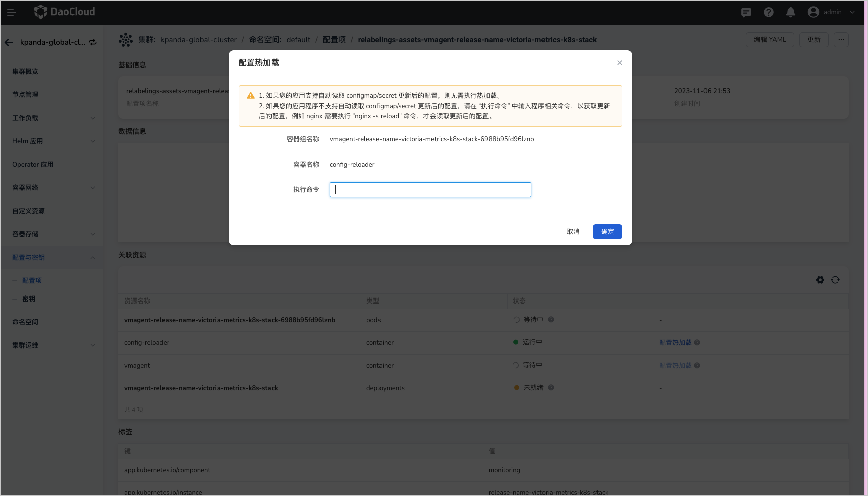This screenshot has width=868, height=496.
Task: Switch cluster using the swap icon
Action: [x=93, y=42]
